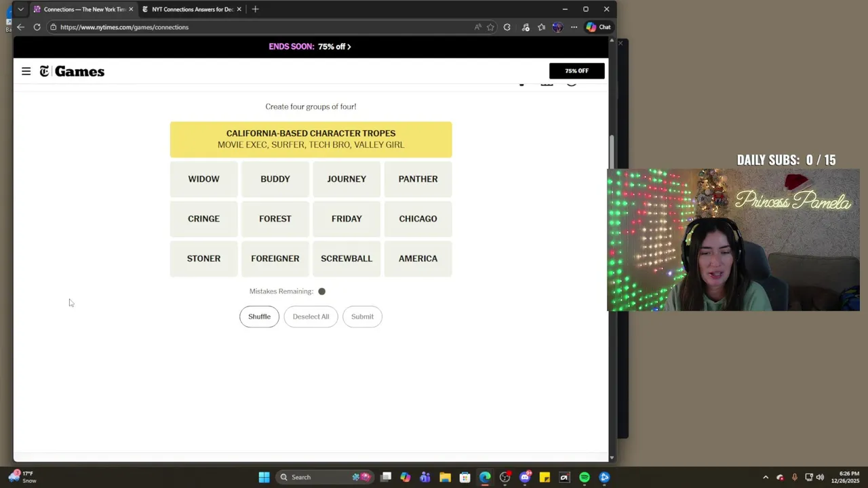Screen dimensions: 868x488
Task: Select the JOURNEY tile
Action: (347, 179)
